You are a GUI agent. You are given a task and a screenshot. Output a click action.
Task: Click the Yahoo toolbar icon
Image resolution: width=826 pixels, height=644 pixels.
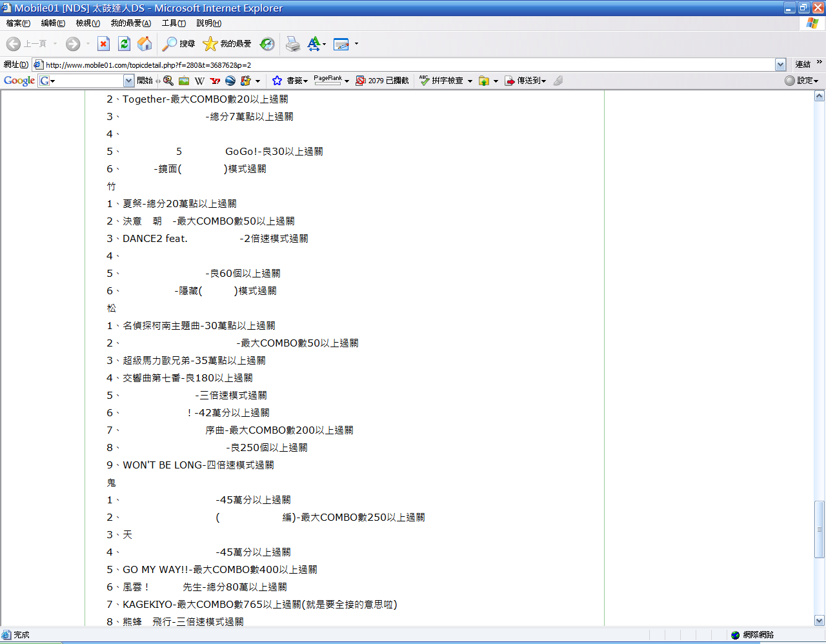coord(215,81)
